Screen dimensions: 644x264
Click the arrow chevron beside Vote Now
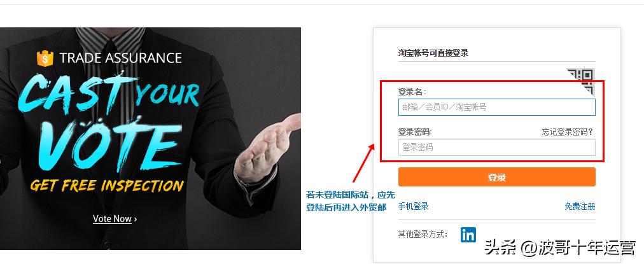click(136, 219)
